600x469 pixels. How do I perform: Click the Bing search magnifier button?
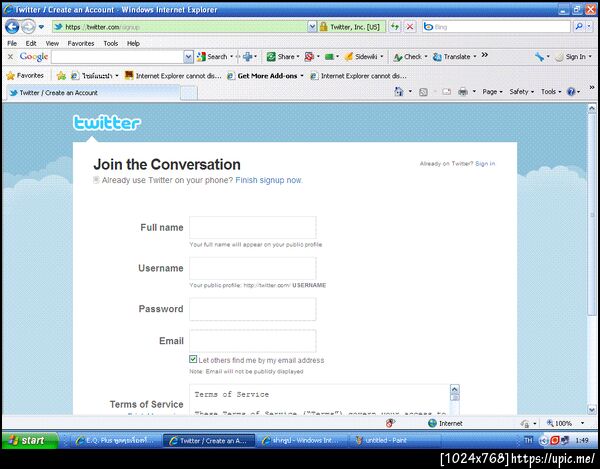click(579, 27)
